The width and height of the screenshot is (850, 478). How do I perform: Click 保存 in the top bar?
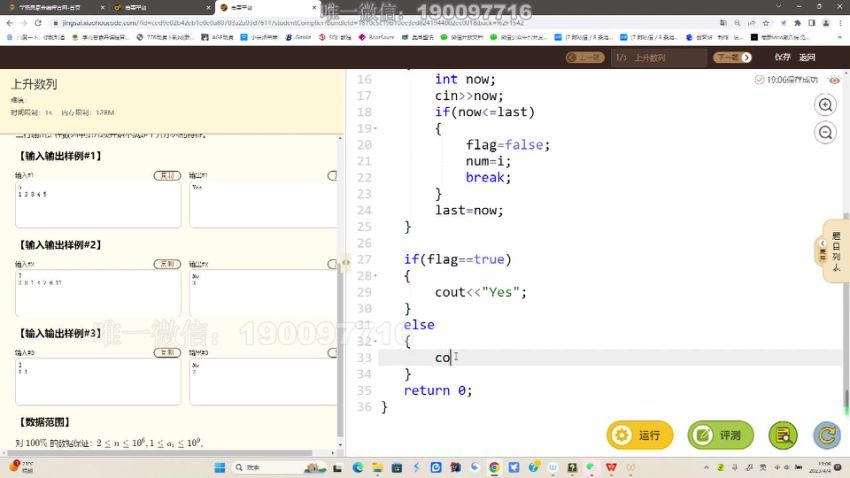(782, 57)
